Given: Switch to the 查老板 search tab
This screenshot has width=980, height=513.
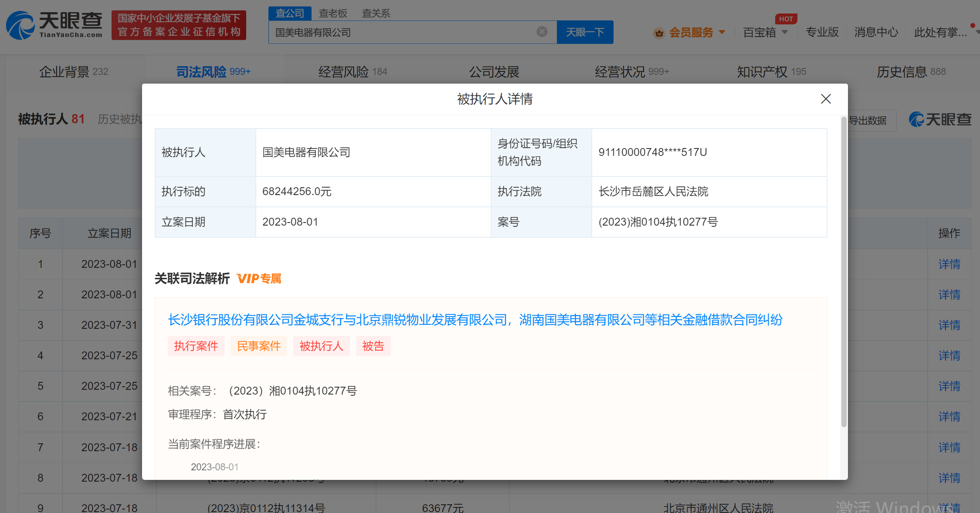Looking at the screenshot, I should (x=333, y=13).
